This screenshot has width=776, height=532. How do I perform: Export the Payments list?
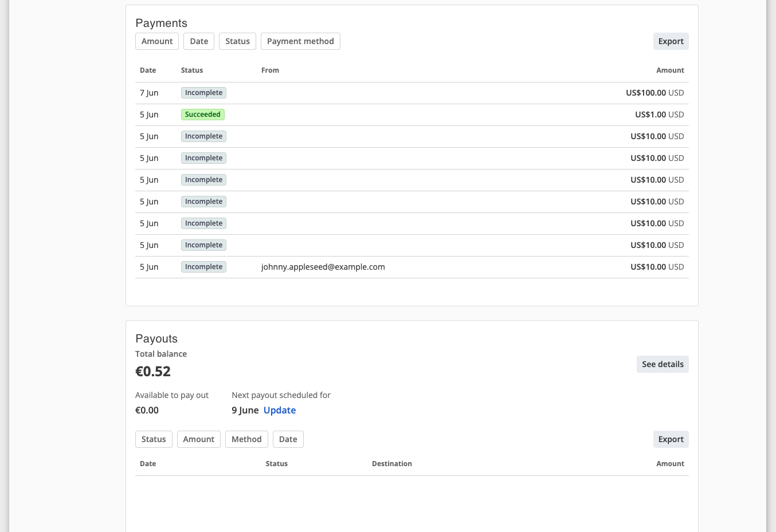671,41
